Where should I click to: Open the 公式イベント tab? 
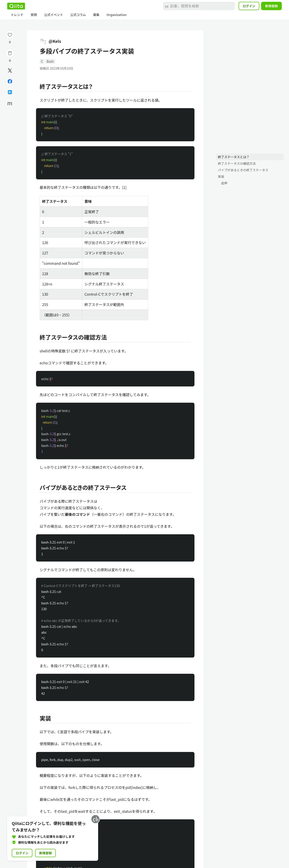(x=54, y=15)
